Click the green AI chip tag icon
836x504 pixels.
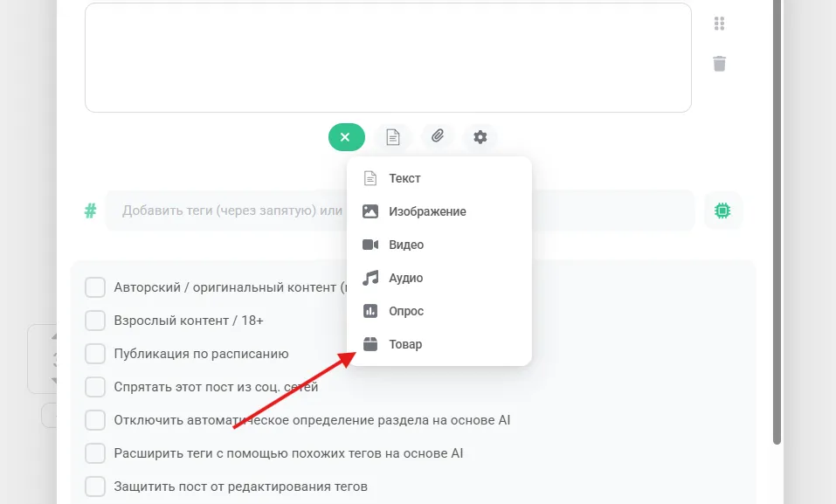click(x=722, y=211)
